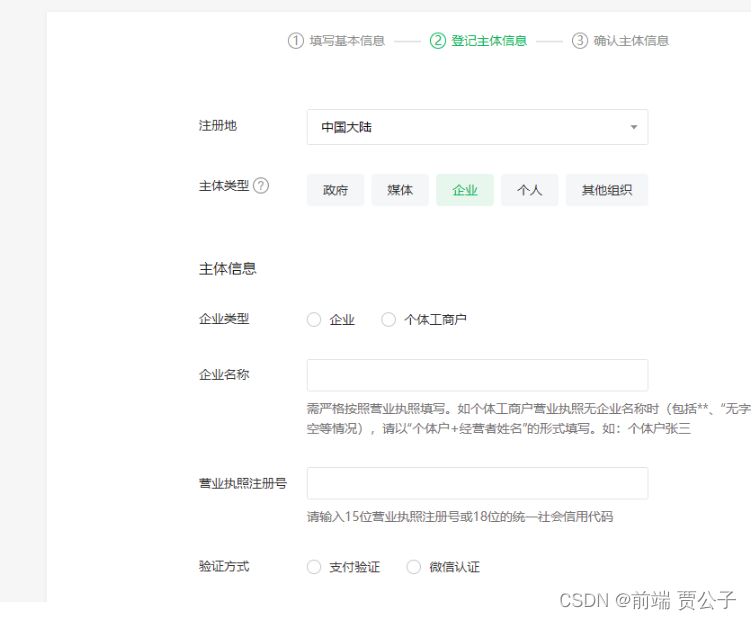The width and height of the screenshot is (751, 620).
Task: Focus the 营业执照注册号 text field
Action: pyautogui.click(x=477, y=483)
